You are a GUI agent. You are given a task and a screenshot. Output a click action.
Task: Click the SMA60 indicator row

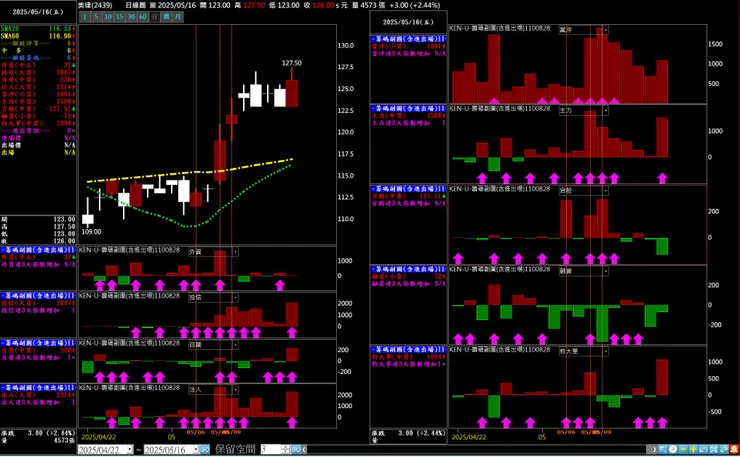pyautogui.click(x=38, y=36)
